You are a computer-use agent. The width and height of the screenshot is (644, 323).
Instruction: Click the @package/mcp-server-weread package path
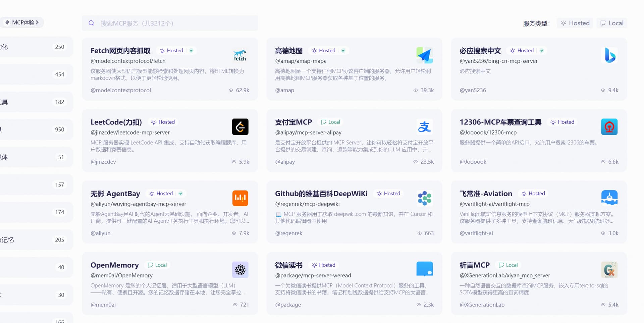coord(313,275)
